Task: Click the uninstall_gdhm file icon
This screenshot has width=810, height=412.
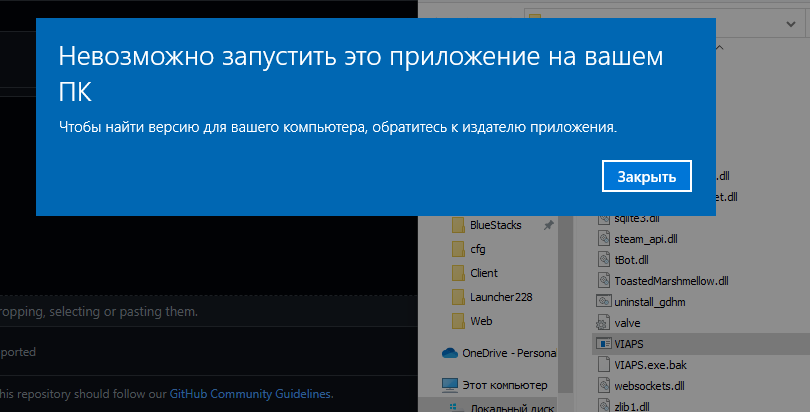Action: point(604,301)
